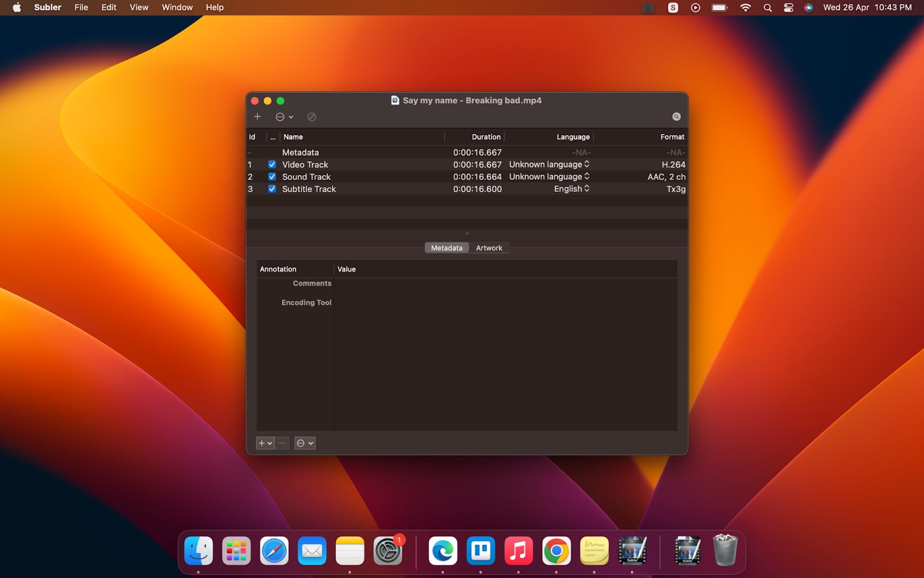Viewport: 924px width, 578px height.
Task: Open Google Chrome from the dock
Action: click(556, 551)
